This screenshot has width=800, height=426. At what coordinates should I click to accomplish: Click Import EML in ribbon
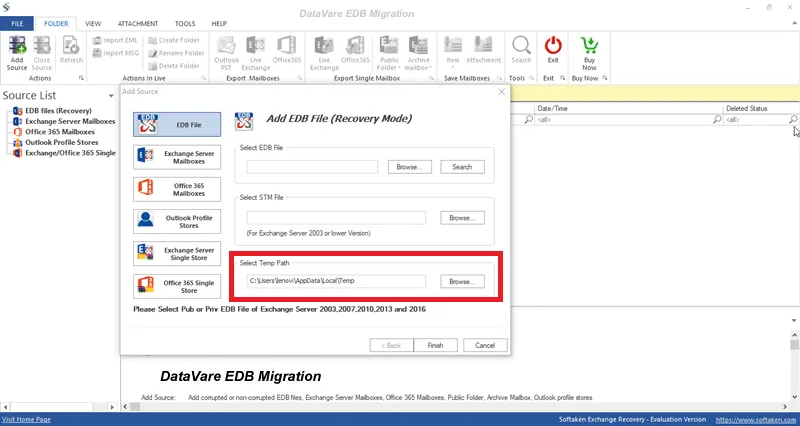pyautogui.click(x=115, y=40)
